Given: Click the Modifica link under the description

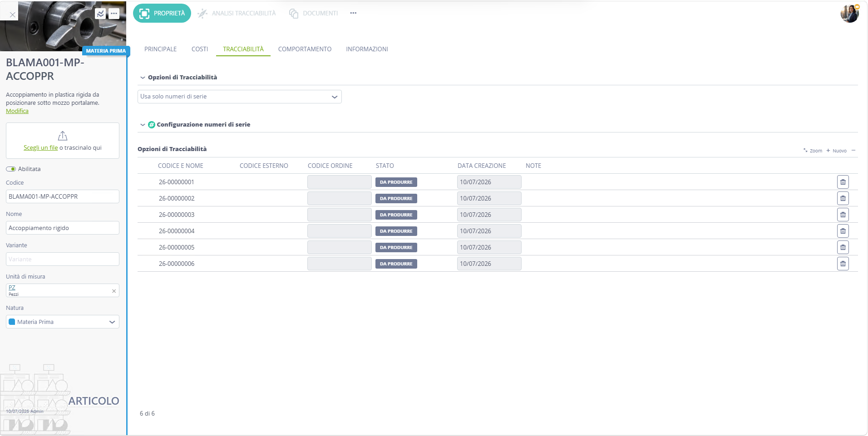Looking at the screenshot, I should click(17, 111).
